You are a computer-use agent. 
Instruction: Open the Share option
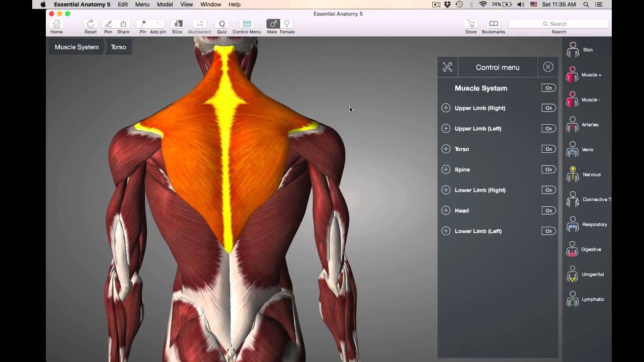tap(123, 27)
